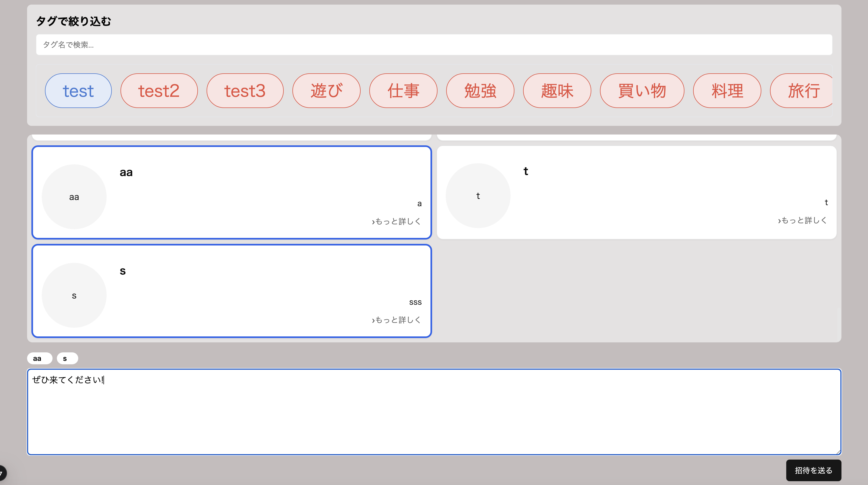Click the s avatar circle
Screen dimensions: 868x485
coord(74,295)
